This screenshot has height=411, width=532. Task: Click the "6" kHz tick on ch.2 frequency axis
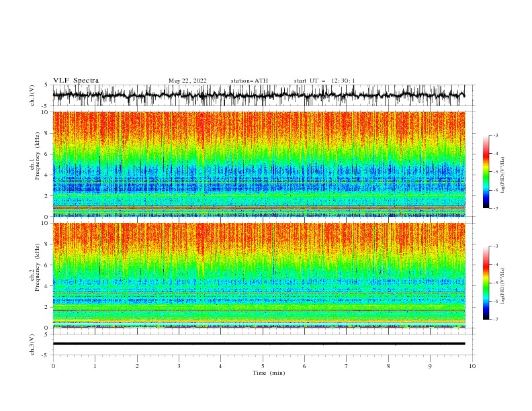pyautogui.click(x=47, y=265)
